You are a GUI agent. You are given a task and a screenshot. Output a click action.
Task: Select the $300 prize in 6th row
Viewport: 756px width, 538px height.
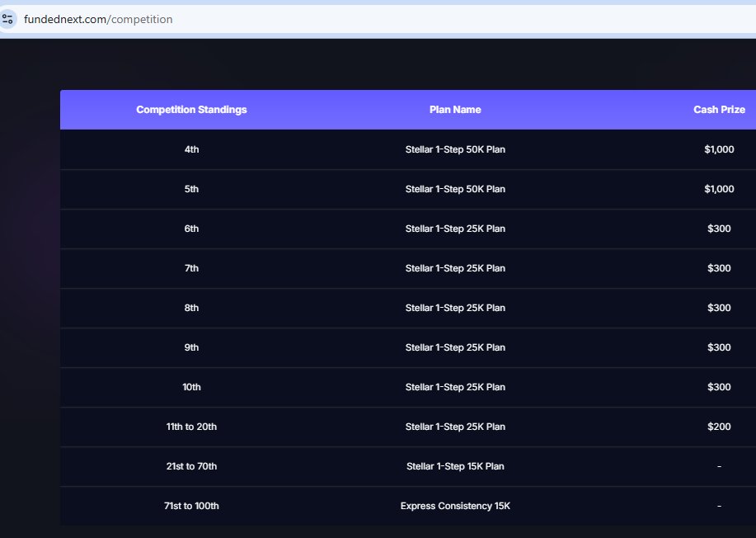[x=719, y=229]
